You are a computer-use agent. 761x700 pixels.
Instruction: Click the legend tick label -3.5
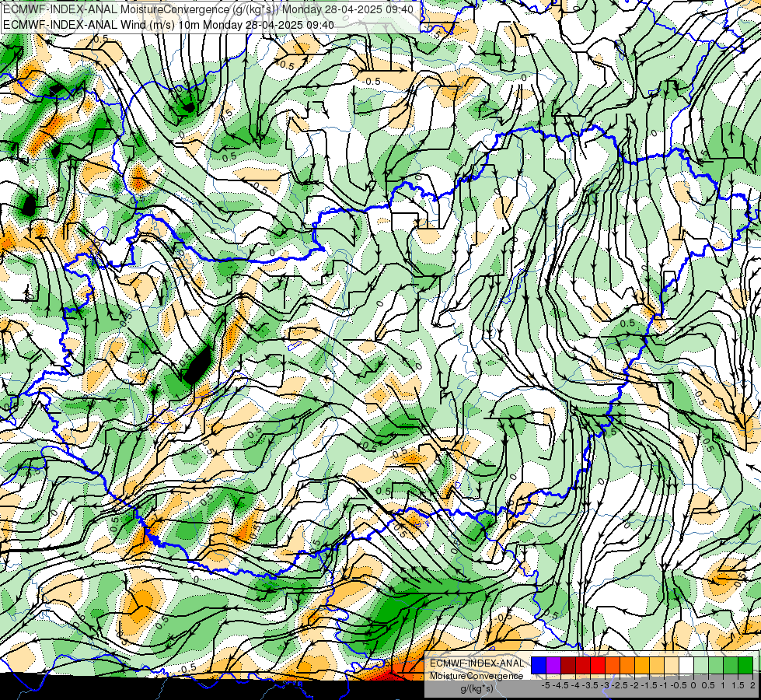pos(590,685)
